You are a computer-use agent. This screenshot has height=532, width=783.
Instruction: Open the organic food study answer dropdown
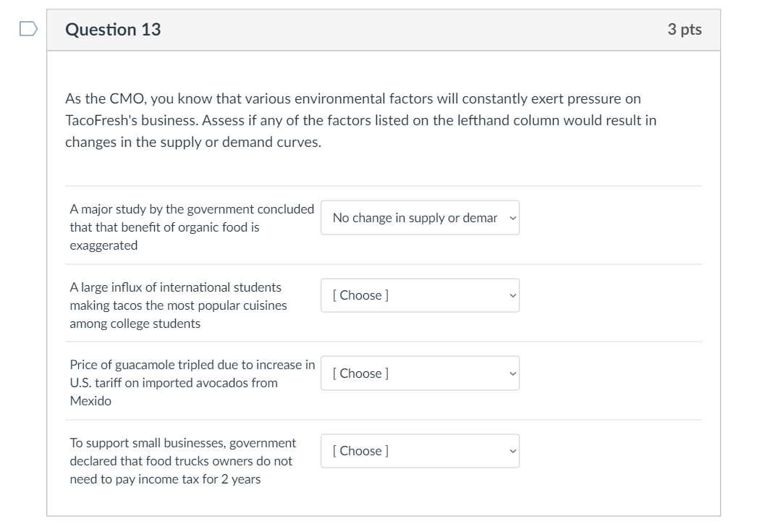(420, 218)
